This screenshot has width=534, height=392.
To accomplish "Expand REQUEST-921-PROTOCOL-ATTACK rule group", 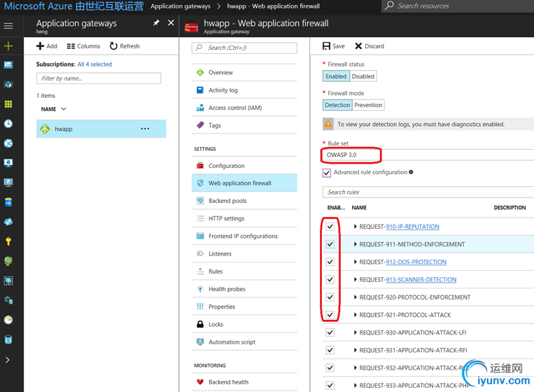I will pos(356,315).
